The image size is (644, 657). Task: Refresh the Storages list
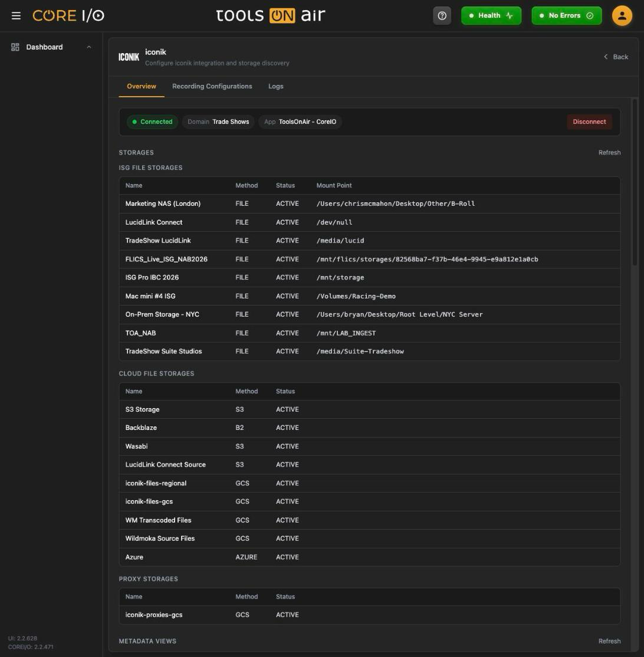point(609,153)
